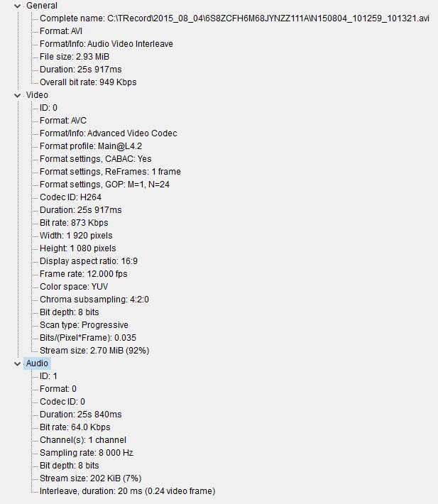Select the Video tree node
This screenshot has height=504, width=438.
37,95
